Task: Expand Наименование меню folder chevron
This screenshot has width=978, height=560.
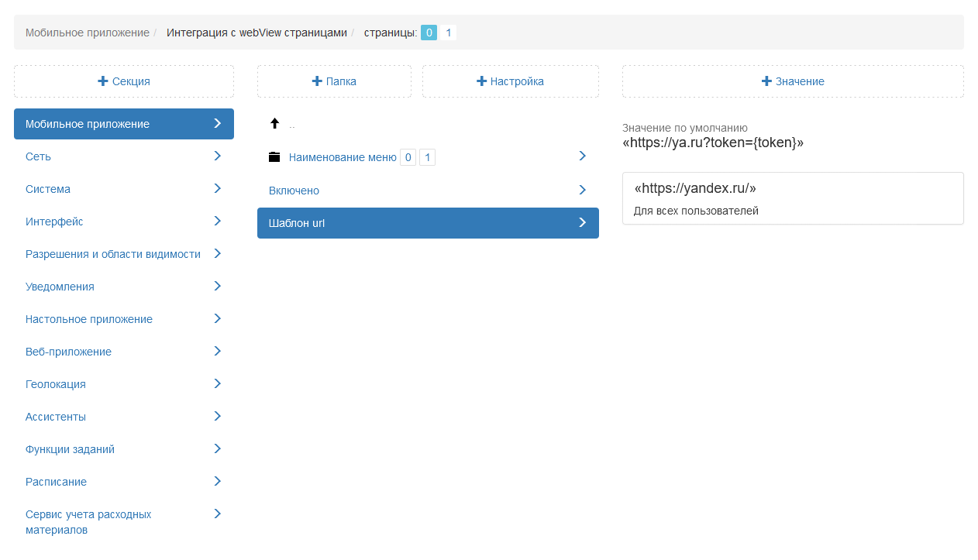Action: pyautogui.click(x=583, y=156)
